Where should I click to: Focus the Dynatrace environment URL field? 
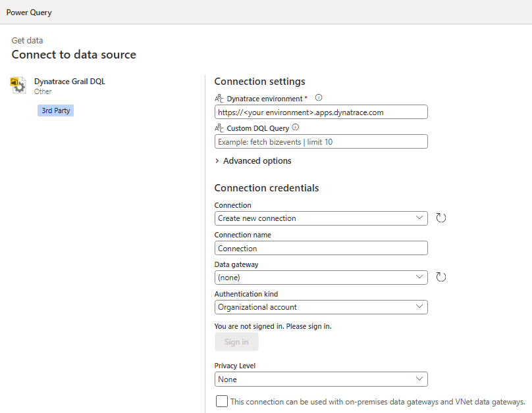(x=321, y=112)
